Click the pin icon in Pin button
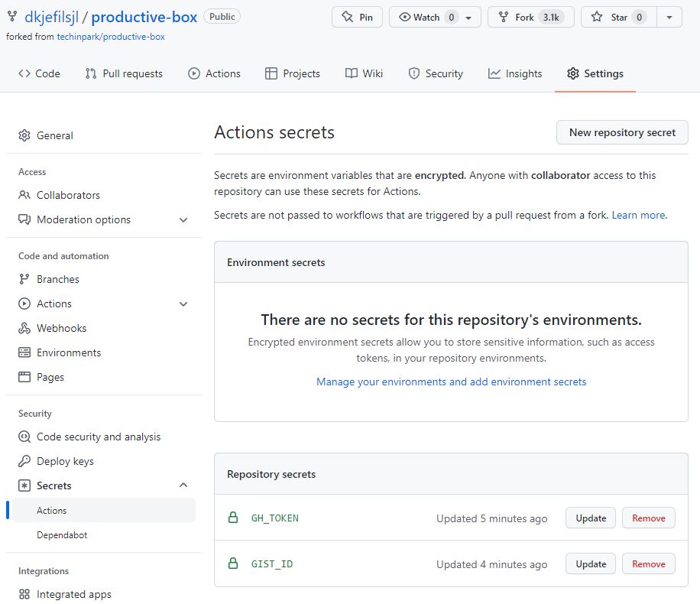Image resolution: width=700 pixels, height=604 pixels. [x=347, y=17]
